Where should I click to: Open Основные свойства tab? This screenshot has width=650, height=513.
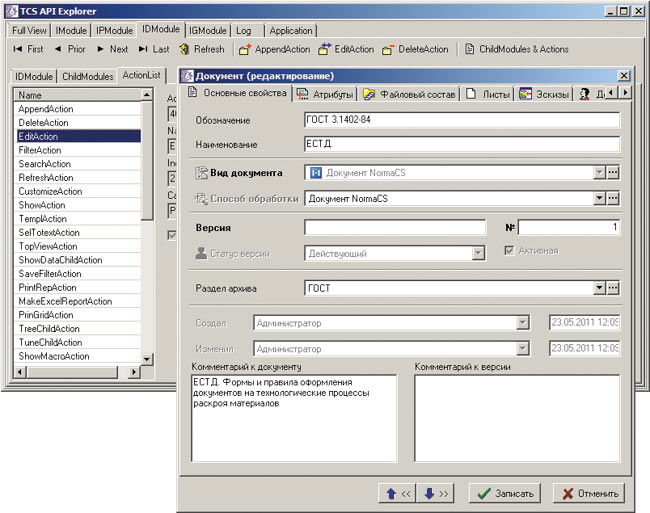pos(237,93)
